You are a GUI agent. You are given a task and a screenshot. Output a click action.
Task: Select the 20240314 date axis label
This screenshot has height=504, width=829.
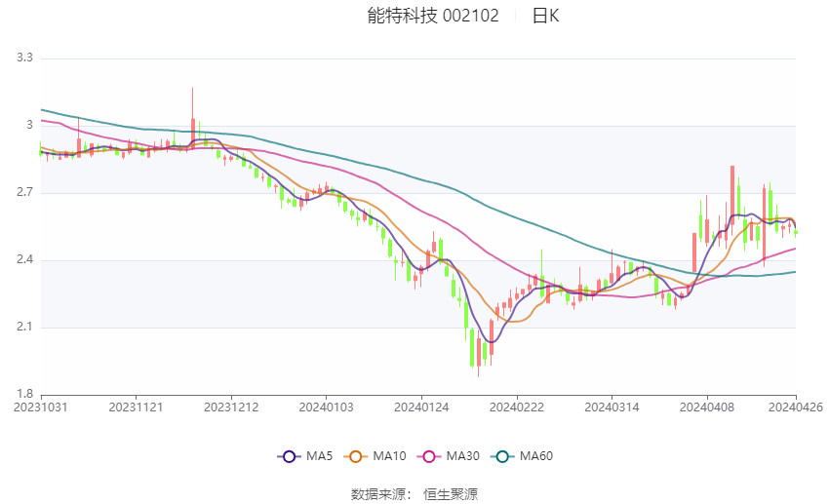tap(612, 407)
